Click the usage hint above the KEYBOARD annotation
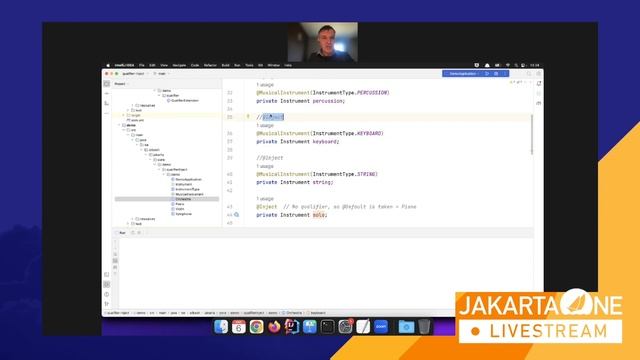The height and width of the screenshot is (360, 640). click(265, 126)
